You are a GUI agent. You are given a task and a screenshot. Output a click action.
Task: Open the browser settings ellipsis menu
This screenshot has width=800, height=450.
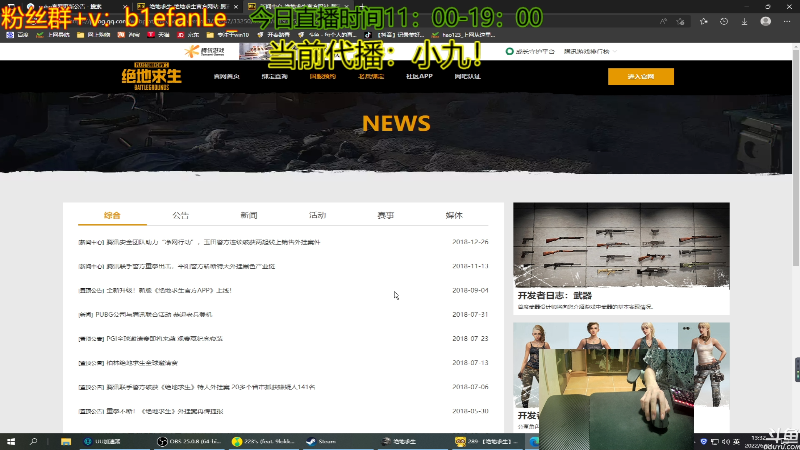coord(787,21)
